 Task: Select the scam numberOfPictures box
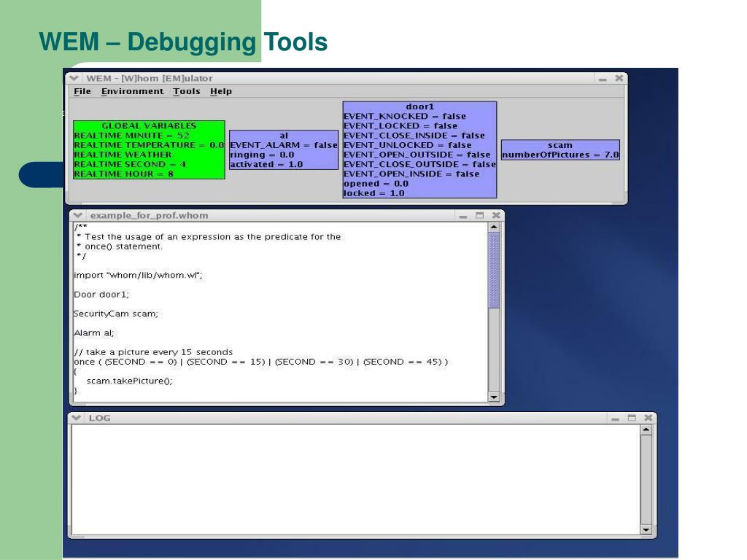tap(560, 149)
